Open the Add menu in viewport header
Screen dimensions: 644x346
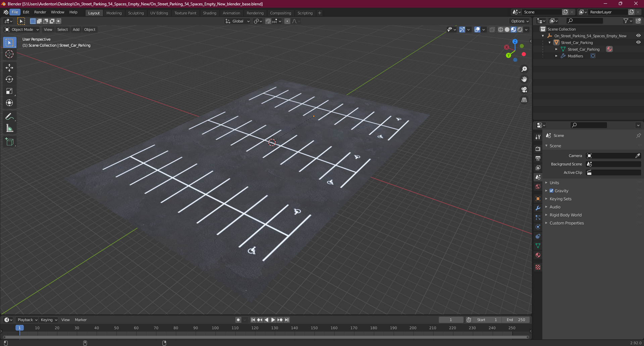pos(76,30)
